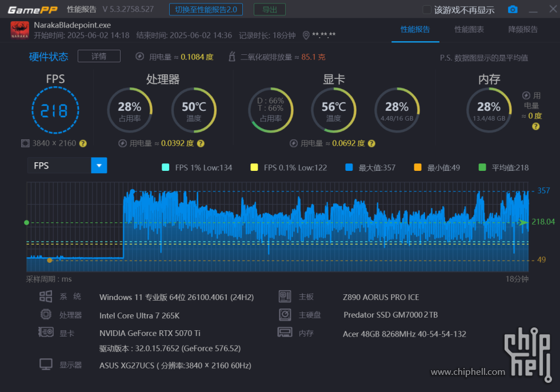The image size is (560, 392).
Task: Click 最小值 orange legend swatch
Action: click(418, 167)
